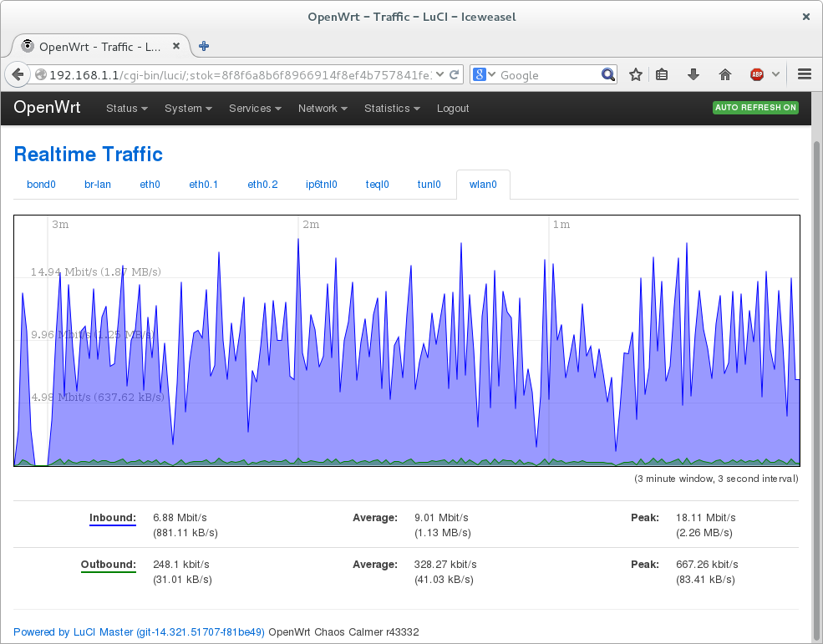Click the outbound peak 667.26 kbit/s

pos(707,564)
